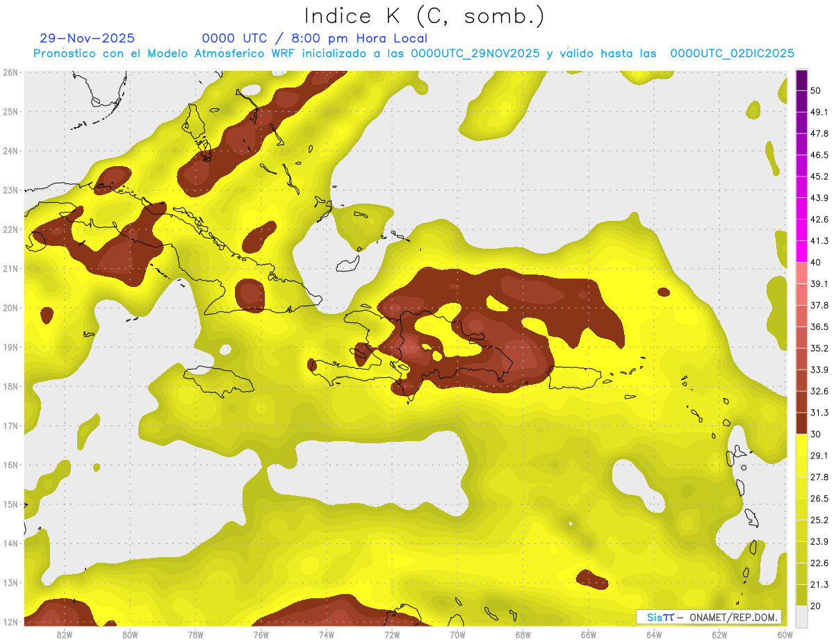
Task: Click the "76W" longitude axis label
Action: pyautogui.click(x=261, y=634)
